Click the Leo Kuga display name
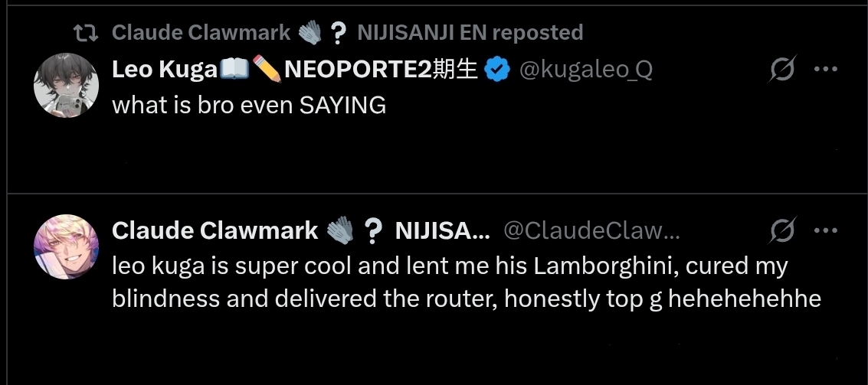Viewport: 868px width, 385px height. coord(165,70)
